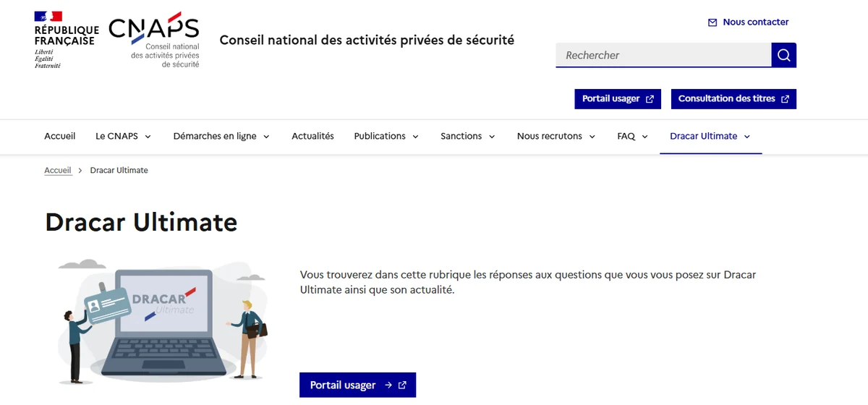
Task: Click the Dracar Ultimate breadcrumb text
Action: pyautogui.click(x=119, y=171)
